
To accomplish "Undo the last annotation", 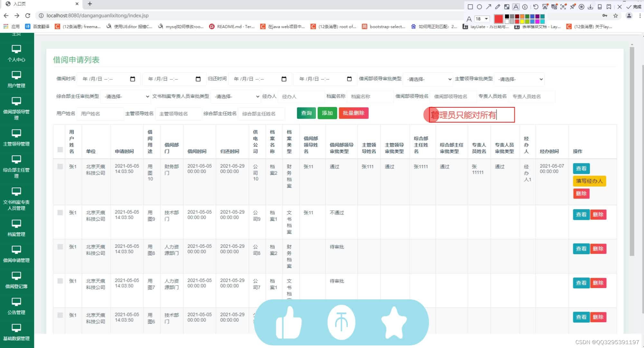I will point(535,7).
